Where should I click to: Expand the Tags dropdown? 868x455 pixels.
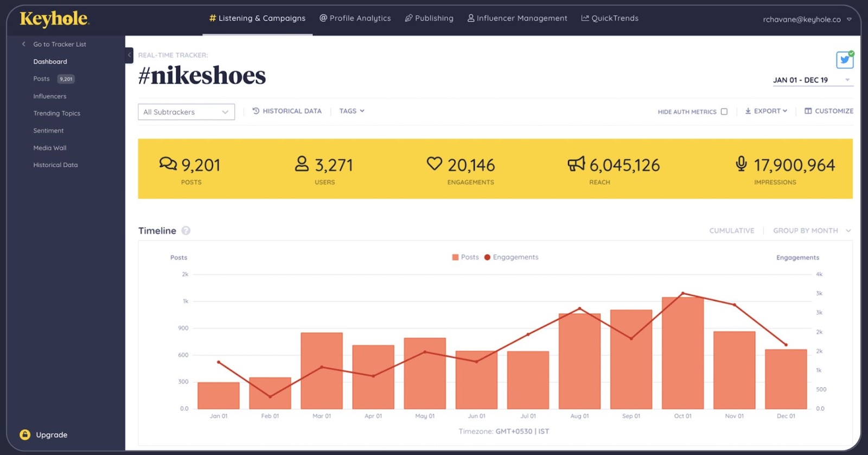click(x=352, y=111)
